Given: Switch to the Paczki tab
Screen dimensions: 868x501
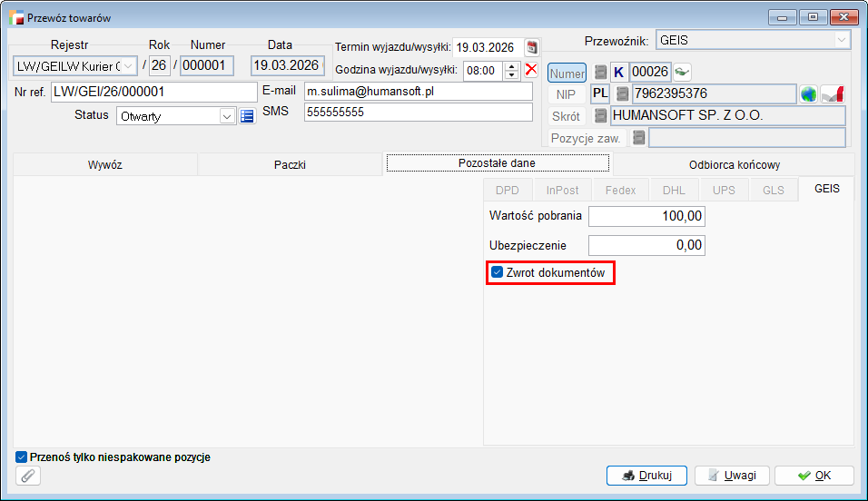Looking at the screenshot, I should (x=290, y=164).
